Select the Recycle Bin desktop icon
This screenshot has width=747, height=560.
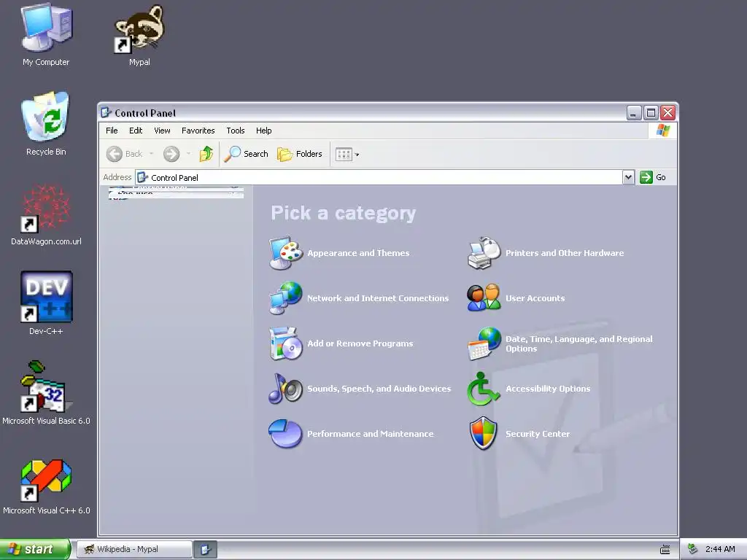(x=46, y=124)
